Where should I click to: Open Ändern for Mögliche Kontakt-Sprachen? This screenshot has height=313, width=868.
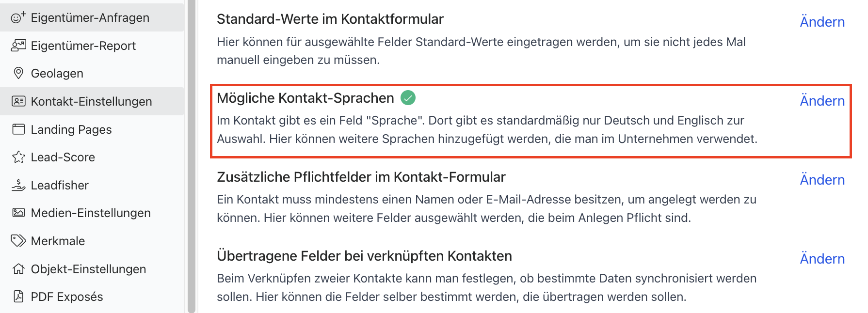(822, 101)
